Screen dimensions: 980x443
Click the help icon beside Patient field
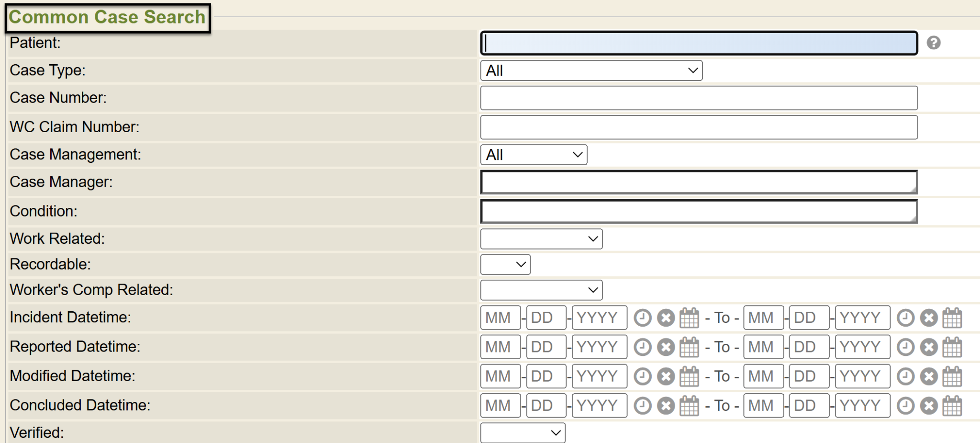click(x=933, y=43)
